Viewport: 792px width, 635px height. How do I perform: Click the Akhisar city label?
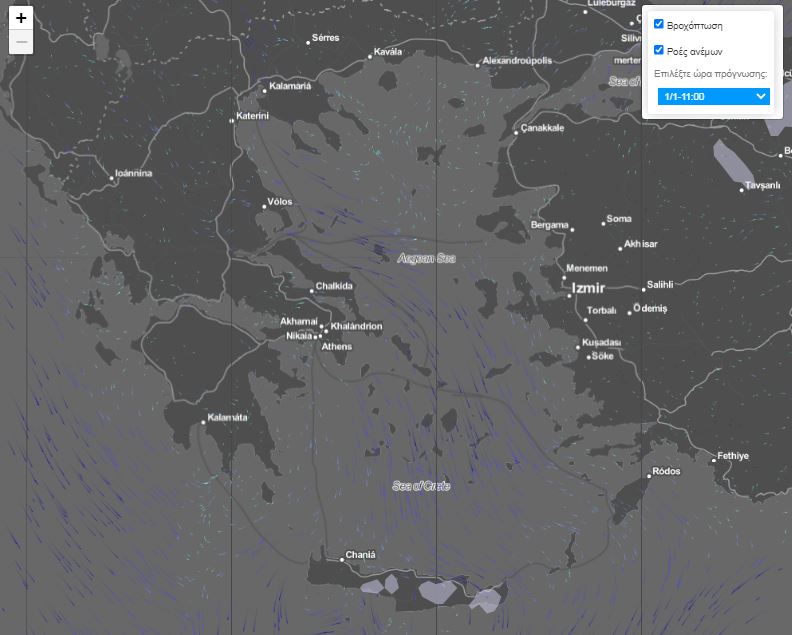[x=640, y=244]
